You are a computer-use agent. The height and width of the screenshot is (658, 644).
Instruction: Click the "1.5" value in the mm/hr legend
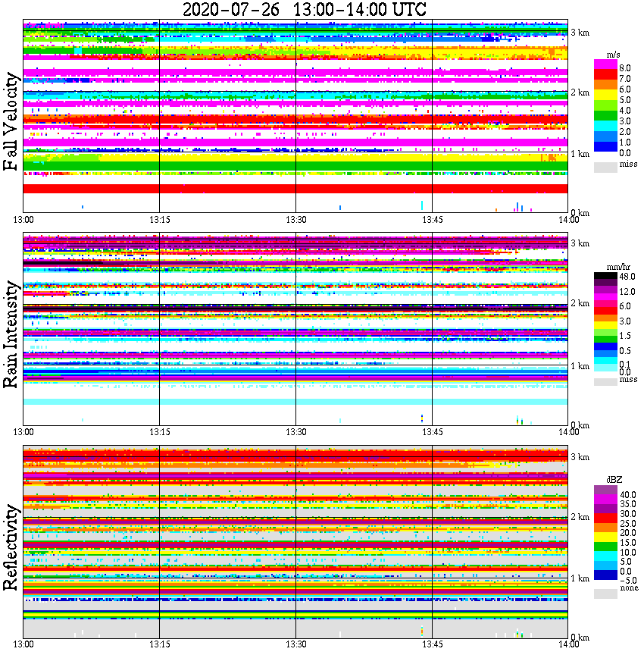pyautogui.click(x=625, y=336)
